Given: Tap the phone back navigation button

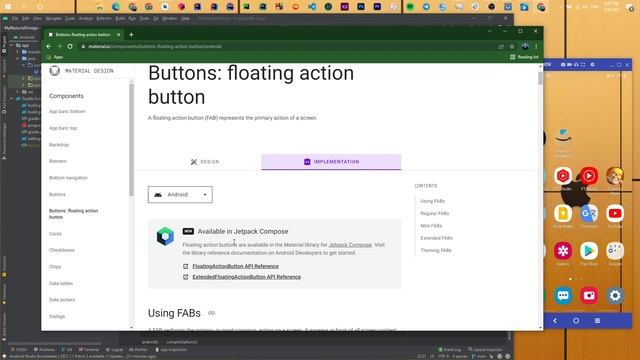Looking at the screenshot, I should tap(555, 321).
